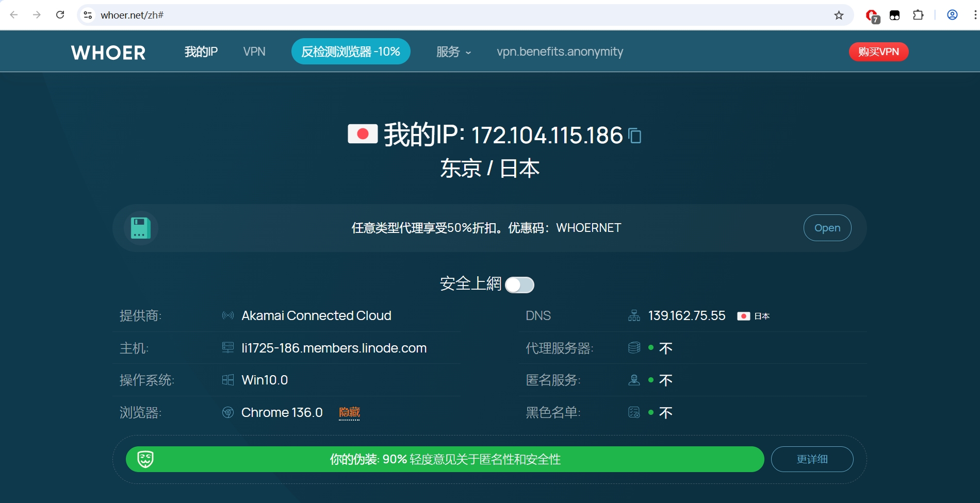Click the DNS network icon
The image size is (980, 503).
634,315
